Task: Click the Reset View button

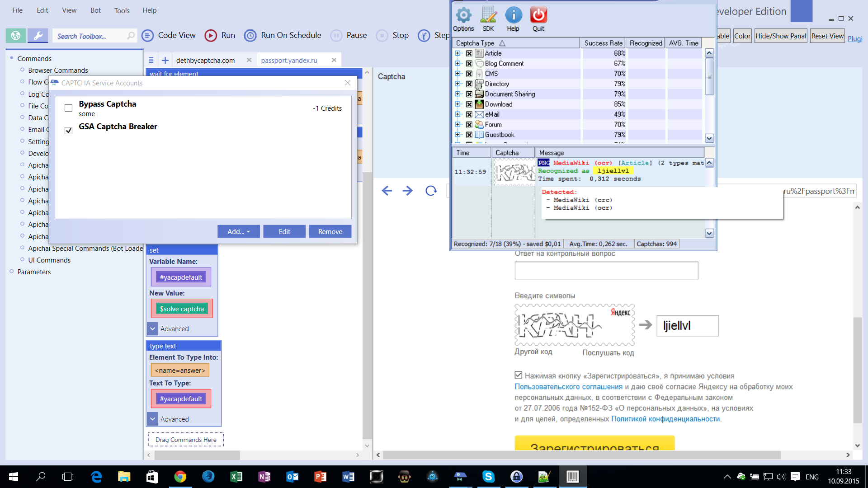Action: pyautogui.click(x=827, y=36)
